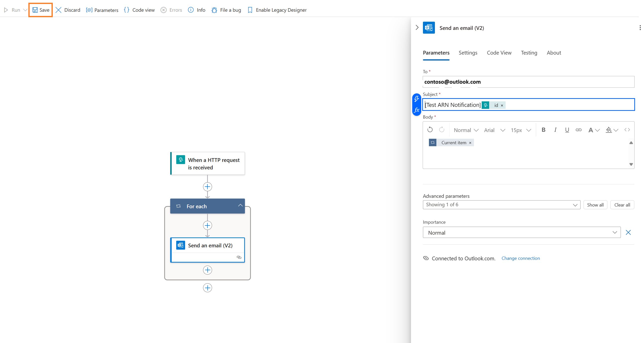
Task: Click the Save button in toolbar
Action: tap(41, 9)
